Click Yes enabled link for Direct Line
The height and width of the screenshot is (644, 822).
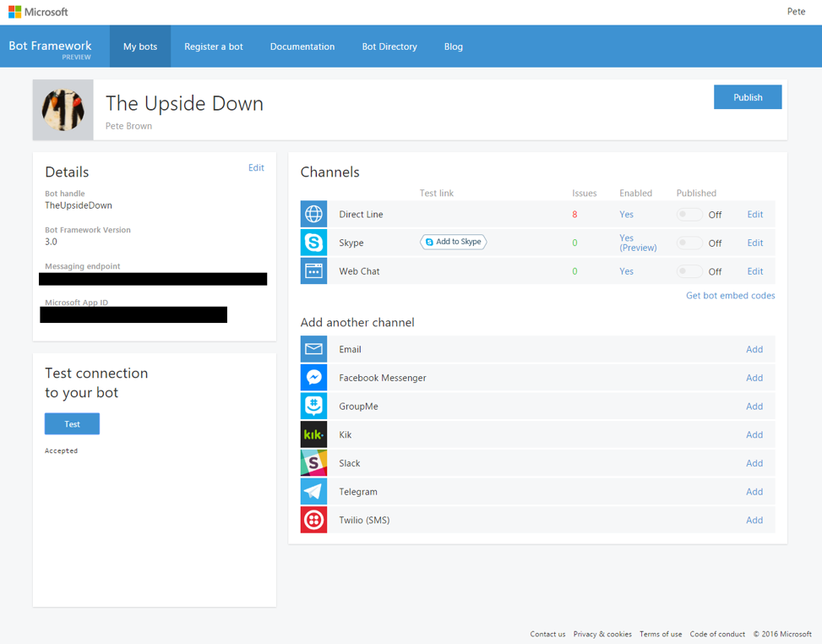point(627,214)
